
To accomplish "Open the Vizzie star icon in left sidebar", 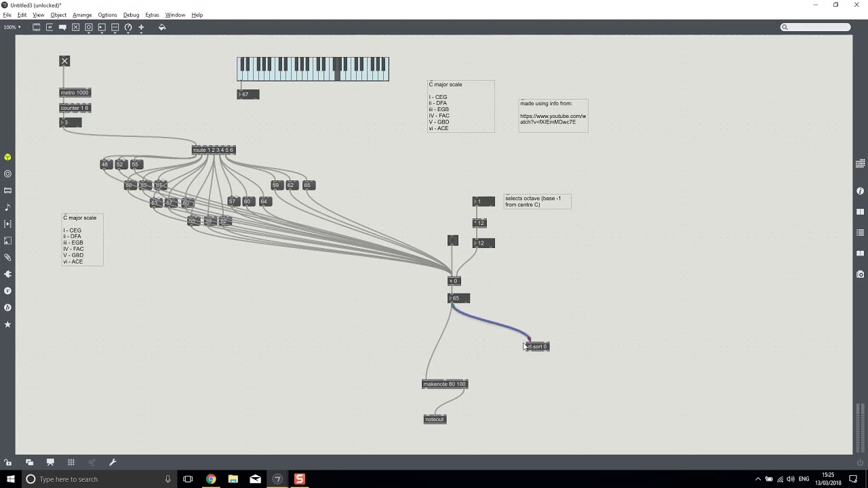I will [x=7, y=324].
